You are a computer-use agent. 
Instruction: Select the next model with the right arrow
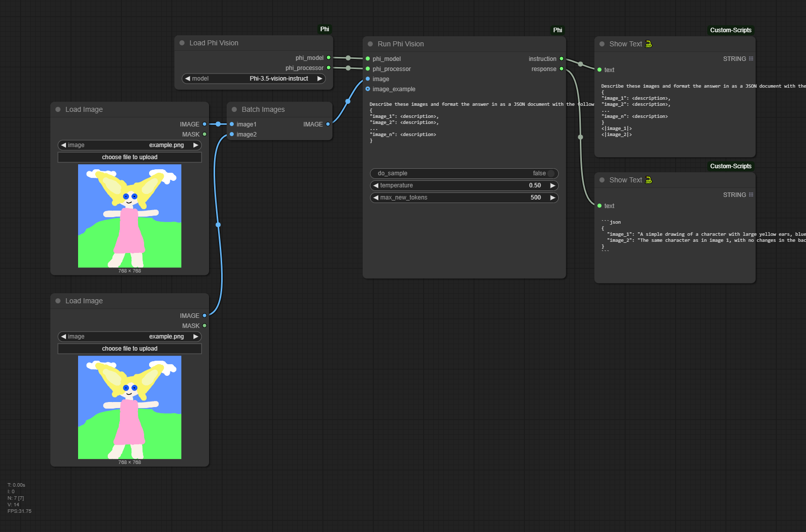(x=319, y=79)
